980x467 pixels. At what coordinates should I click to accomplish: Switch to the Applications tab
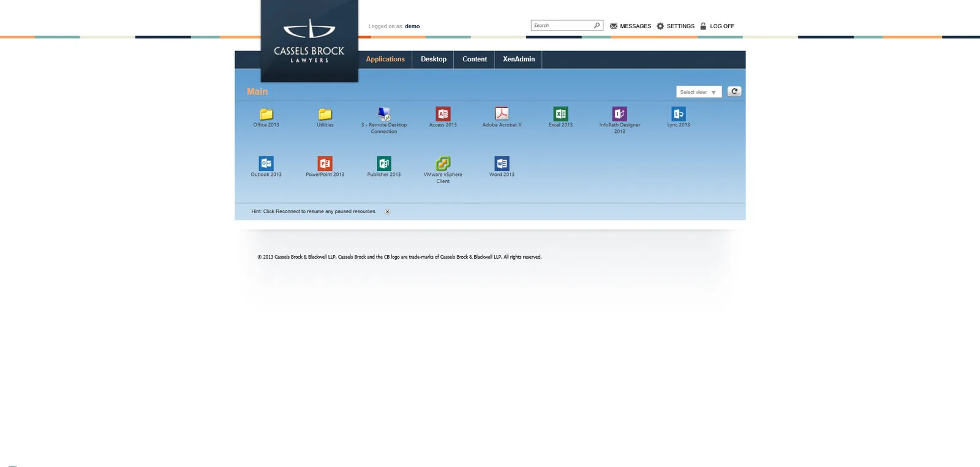point(385,59)
